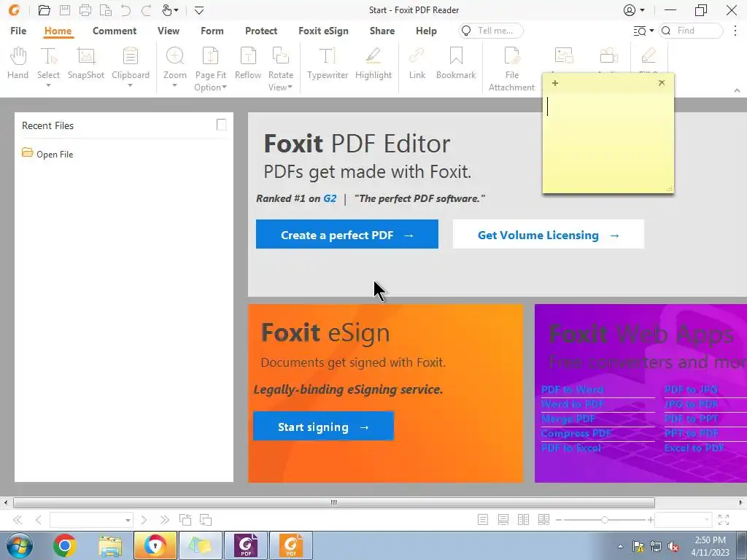Open the Help tab
747x560 pixels.
426,31
